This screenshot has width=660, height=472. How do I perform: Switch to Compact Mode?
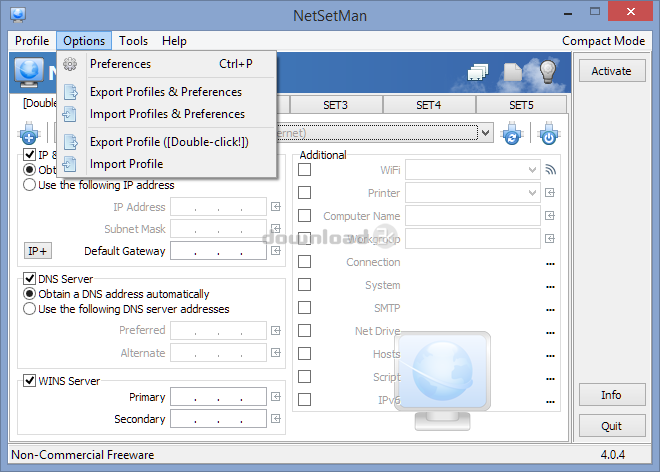point(603,41)
